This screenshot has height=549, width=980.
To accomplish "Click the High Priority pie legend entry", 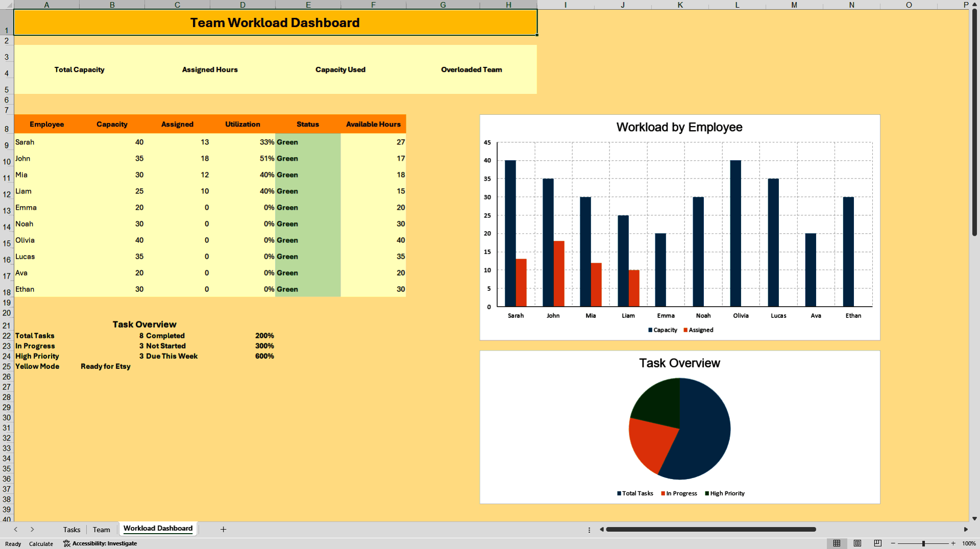I will [724, 493].
